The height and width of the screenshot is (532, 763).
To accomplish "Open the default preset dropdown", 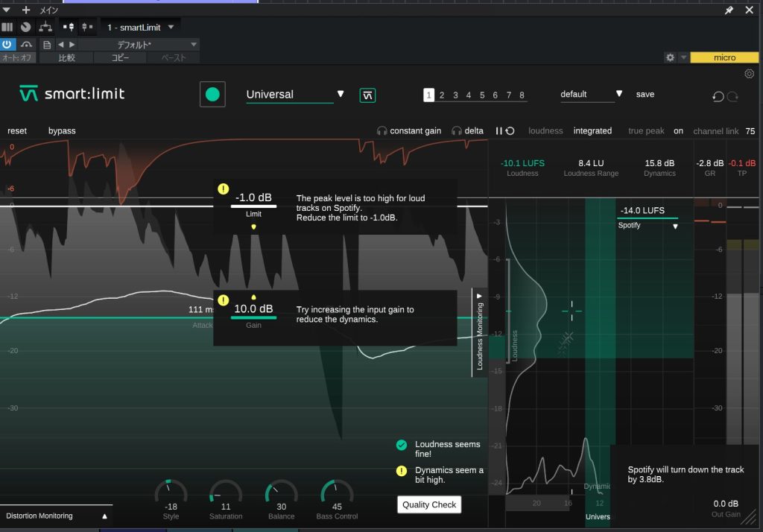I will coord(619,94).
